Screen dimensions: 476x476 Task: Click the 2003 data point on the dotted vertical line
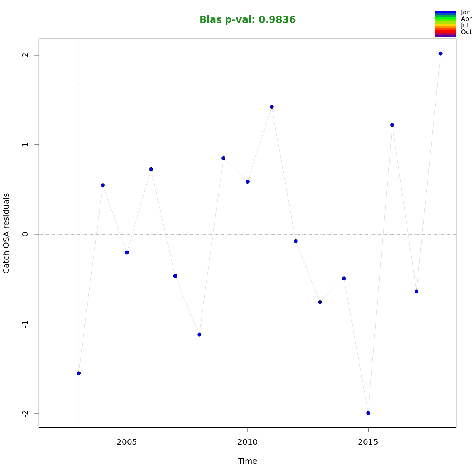click(x=79, y=373)
